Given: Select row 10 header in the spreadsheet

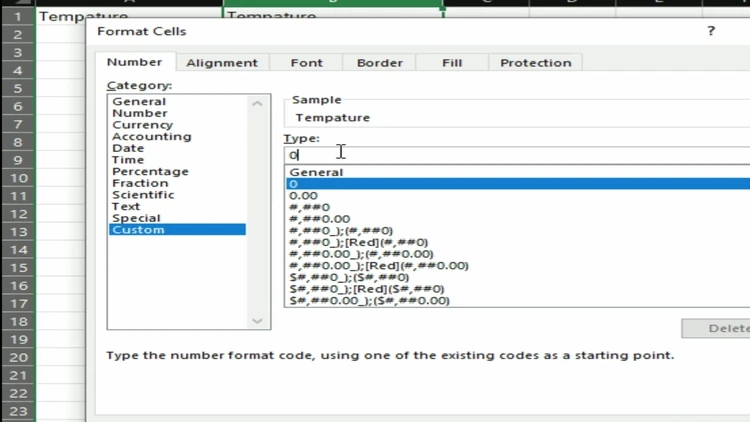Looking at the screenshot, I should (18, 178).
